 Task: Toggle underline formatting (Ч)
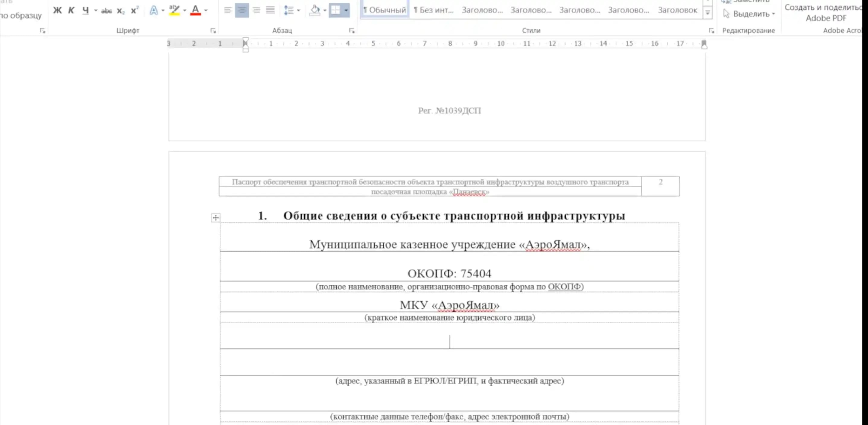pos(86,11)
